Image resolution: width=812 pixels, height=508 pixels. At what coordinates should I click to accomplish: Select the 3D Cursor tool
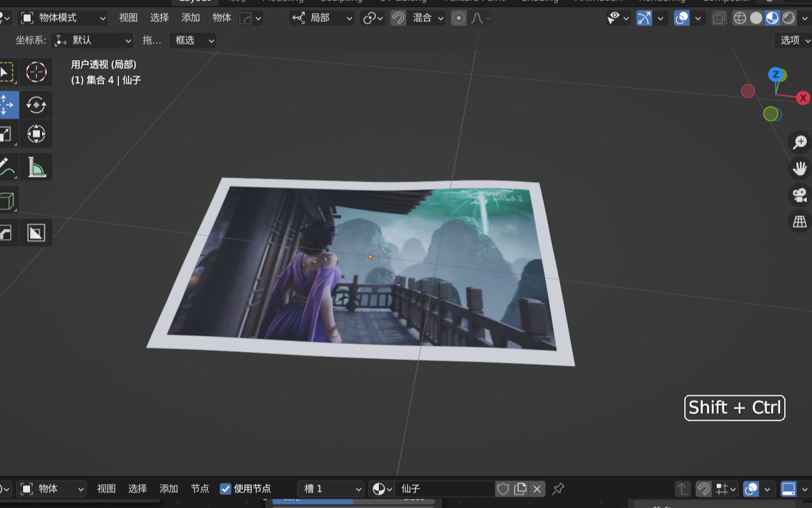(36, 72)
